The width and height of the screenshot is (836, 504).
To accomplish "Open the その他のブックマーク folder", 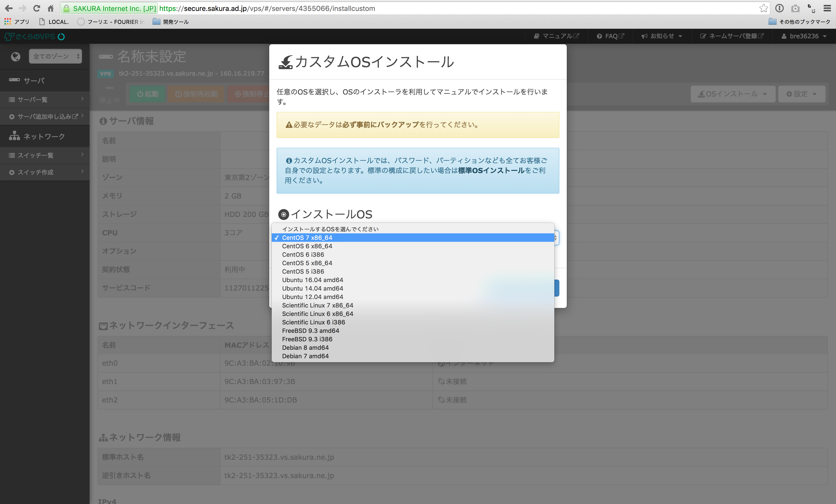I will pos(799,22).
